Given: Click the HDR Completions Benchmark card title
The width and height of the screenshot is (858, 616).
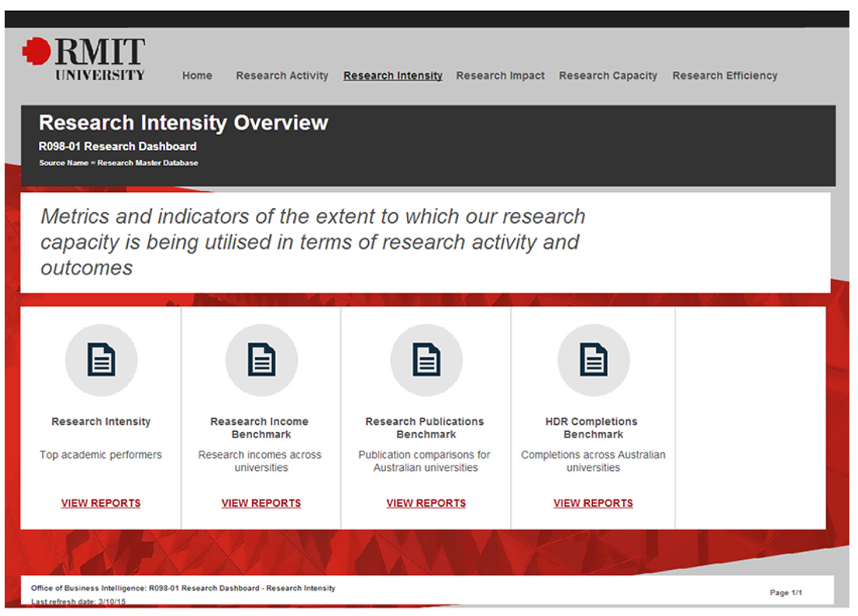Looking at the screenshot, I should 592,428.
